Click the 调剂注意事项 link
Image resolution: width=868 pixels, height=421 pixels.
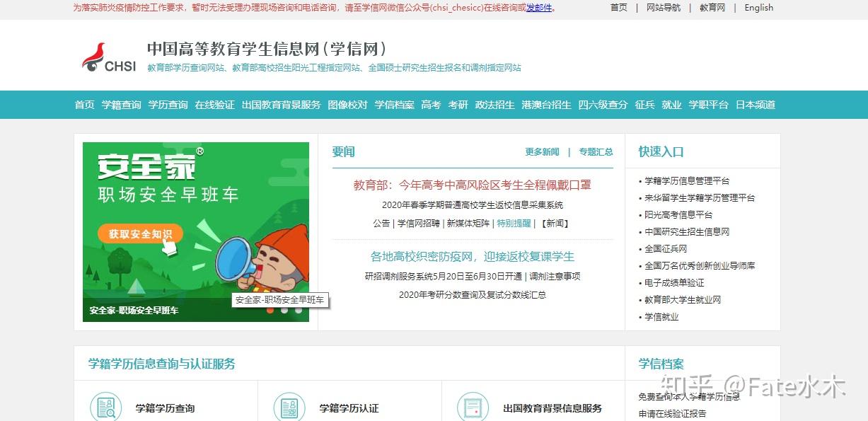coord(555,277)
